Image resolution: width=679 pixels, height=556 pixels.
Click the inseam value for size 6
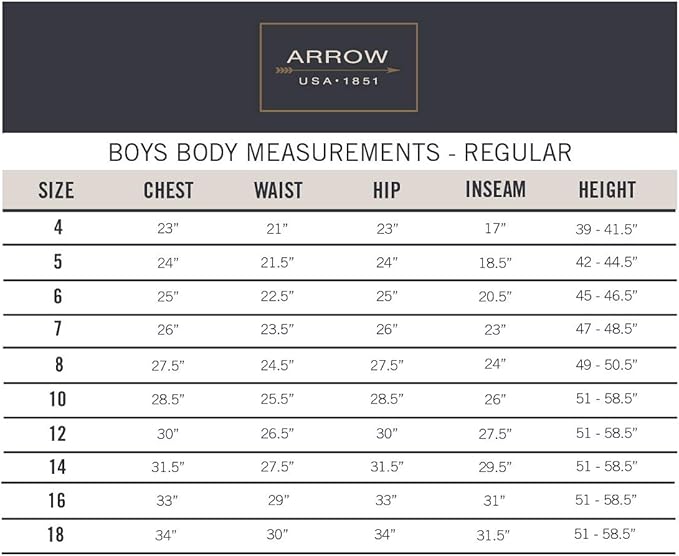(496, 297)
